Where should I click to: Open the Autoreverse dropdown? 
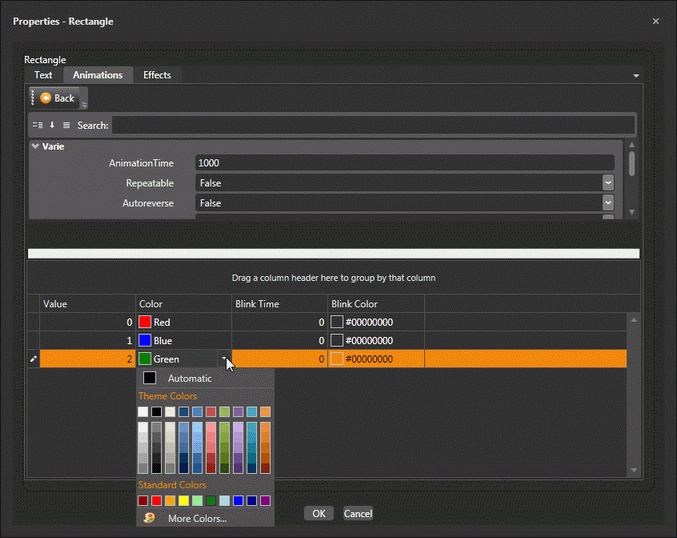(608, 203)
